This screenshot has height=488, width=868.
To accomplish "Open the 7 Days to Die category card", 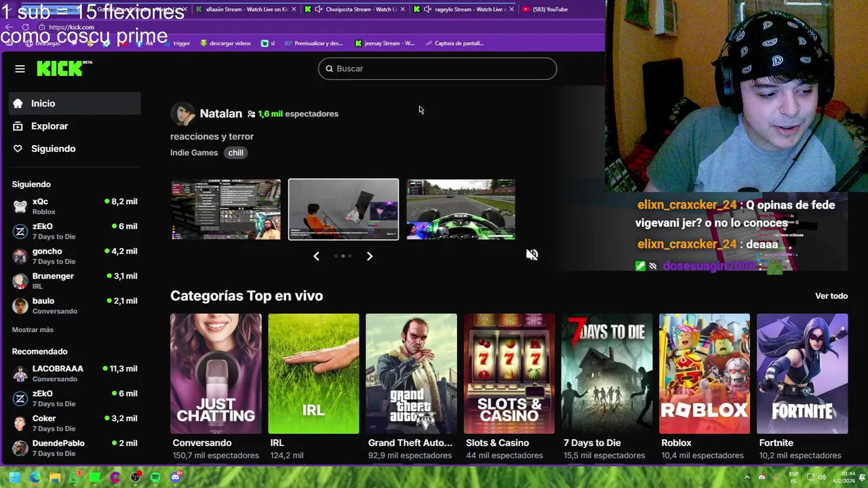I will 607,373.
